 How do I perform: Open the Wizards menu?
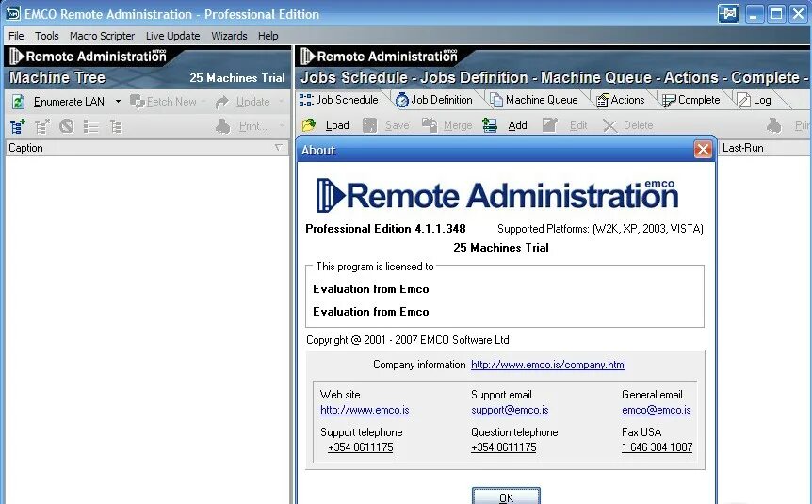[229, 36]
